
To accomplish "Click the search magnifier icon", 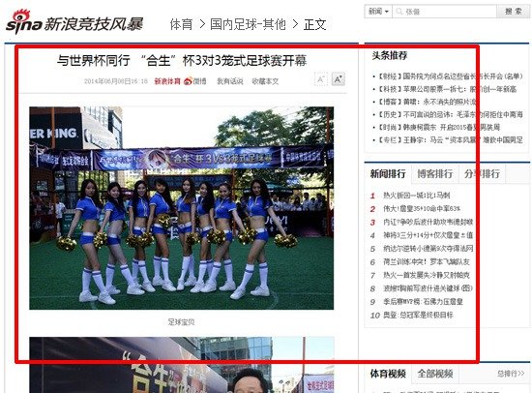I will (x=399, y=12).
